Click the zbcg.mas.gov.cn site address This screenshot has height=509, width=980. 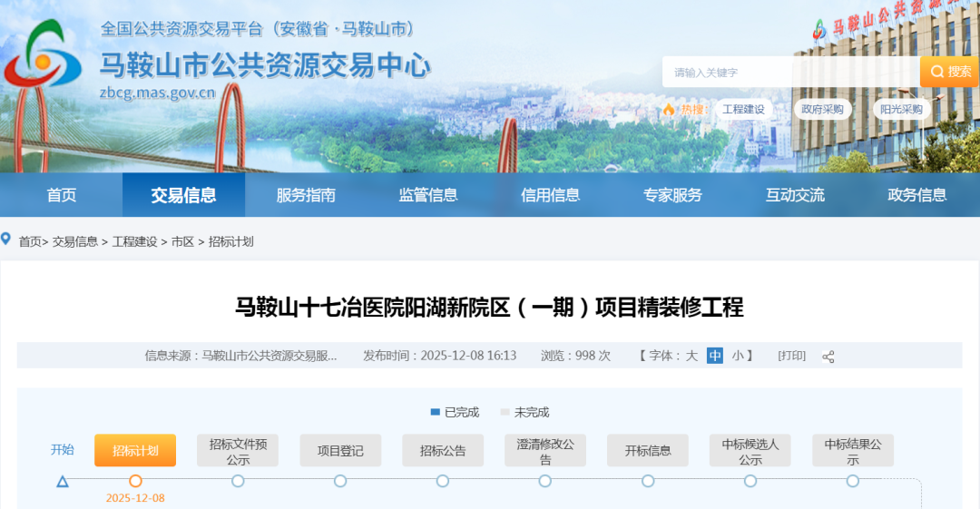click(158, 93)
